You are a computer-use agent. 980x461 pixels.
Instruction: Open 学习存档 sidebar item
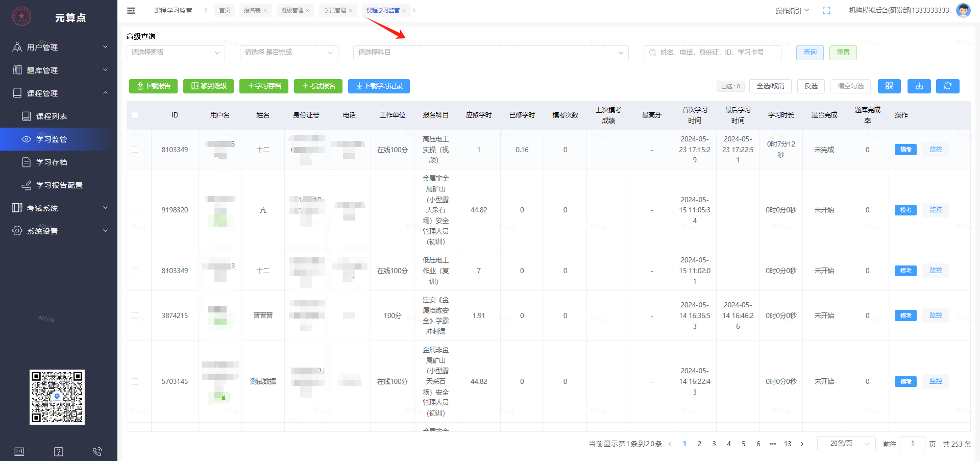(59, 162)
